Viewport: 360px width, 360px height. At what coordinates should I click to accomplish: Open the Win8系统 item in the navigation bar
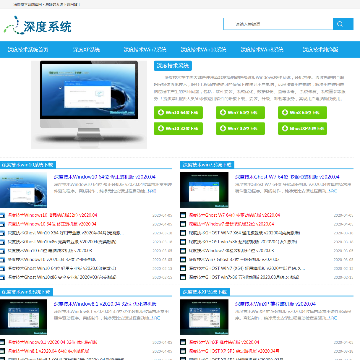point(262,50)
